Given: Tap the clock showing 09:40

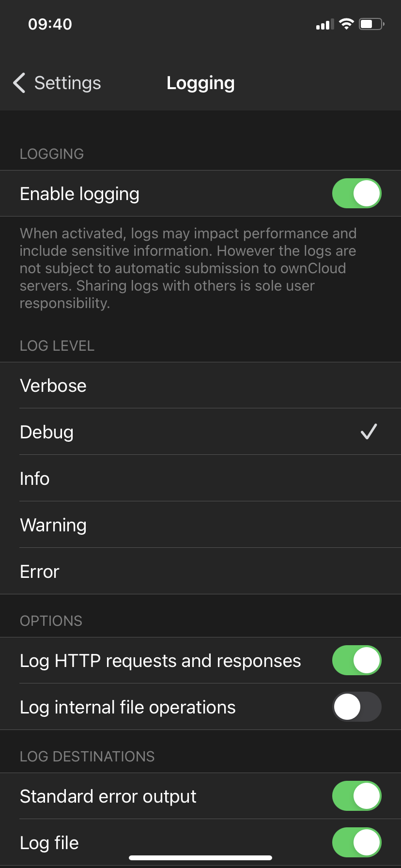Looking at the screenshot, I should (50, 24).
